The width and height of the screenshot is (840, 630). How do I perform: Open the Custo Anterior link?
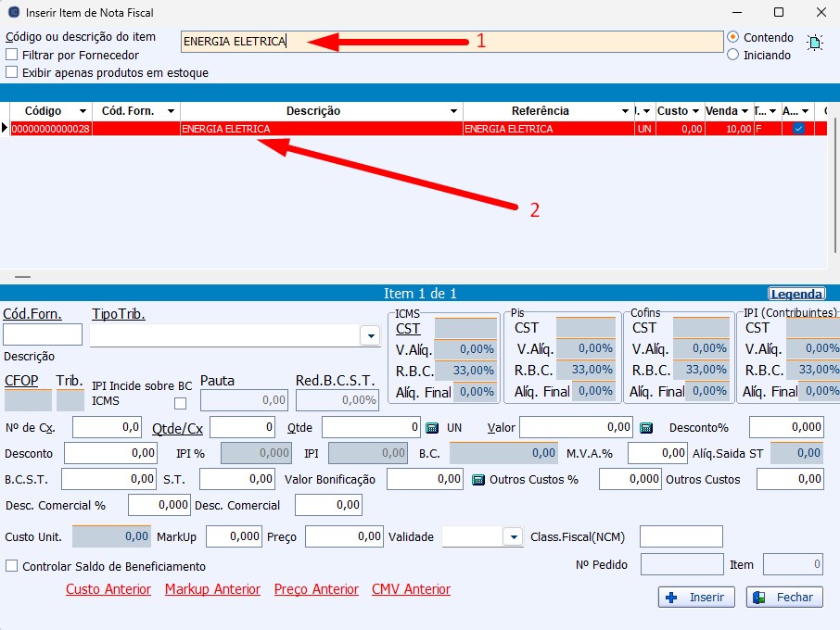coord(108,589)
